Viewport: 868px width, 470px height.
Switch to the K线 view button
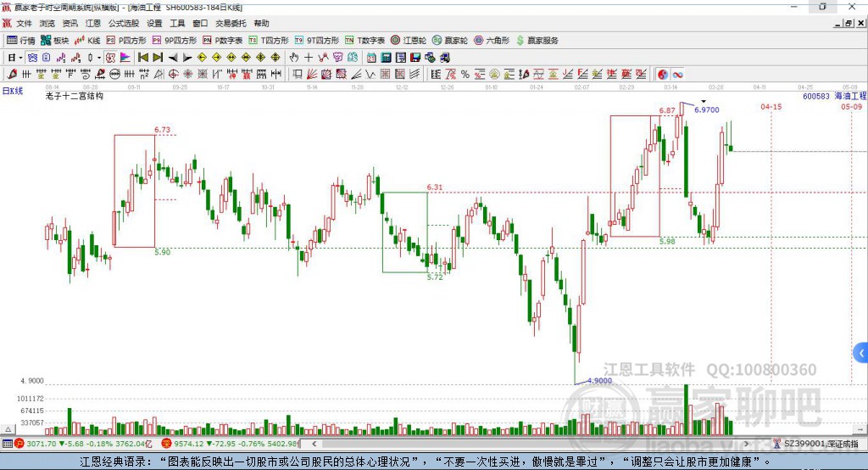87,41
